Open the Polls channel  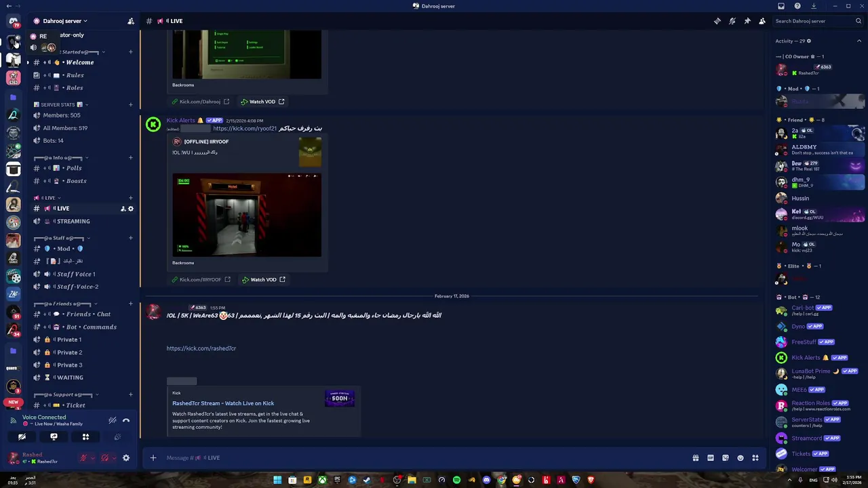pyautogui.click(x=83, y=168)
